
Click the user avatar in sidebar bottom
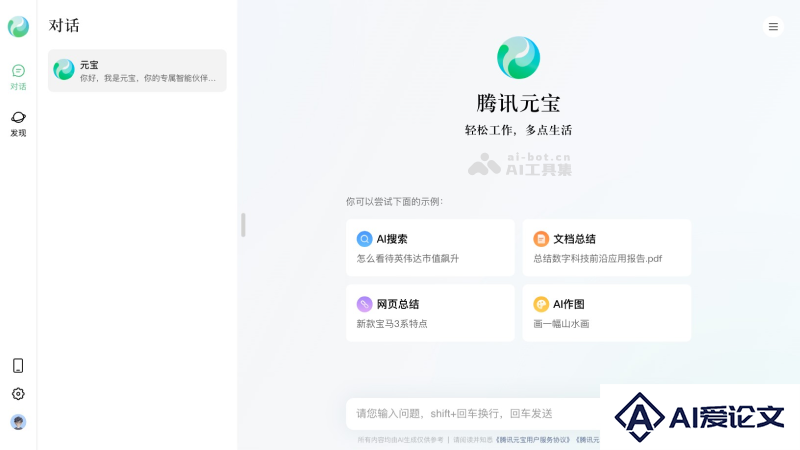click(18, 422)
